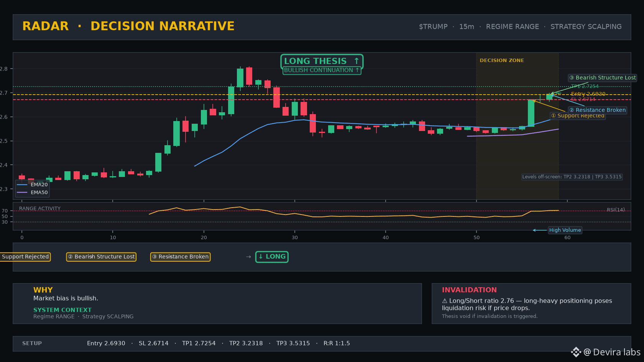Click the Long/Short ratio 2.76 warning text
The height and width of the screenshot is (362, 644).
527,305
